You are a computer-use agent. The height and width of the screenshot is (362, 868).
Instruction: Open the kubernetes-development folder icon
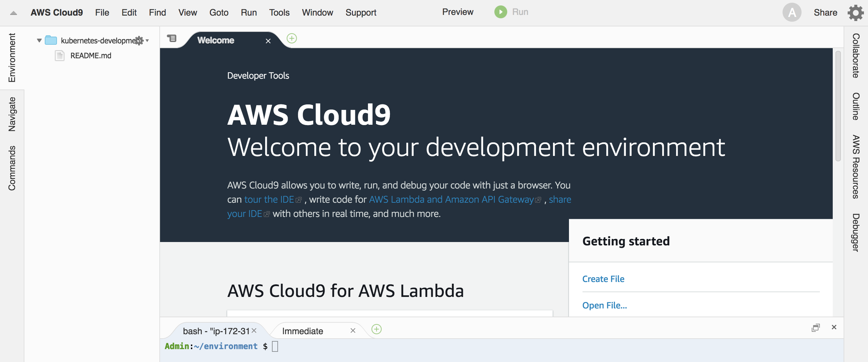(51, 40)
